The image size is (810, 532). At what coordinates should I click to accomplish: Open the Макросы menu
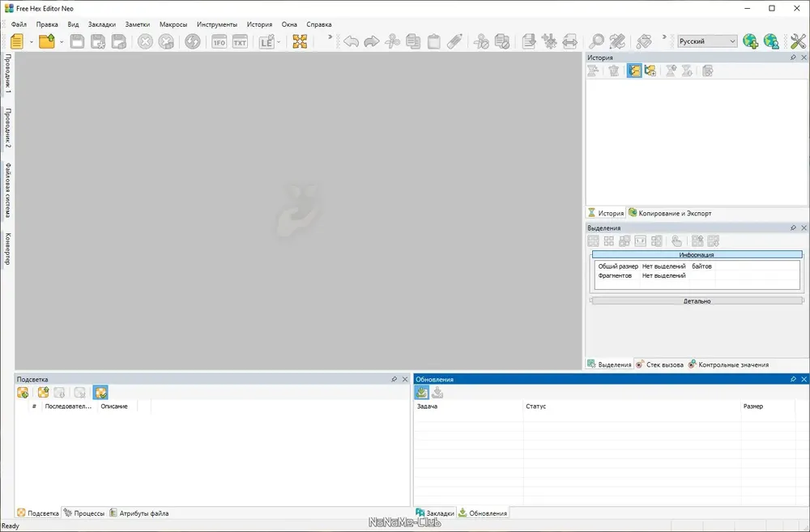173,24
